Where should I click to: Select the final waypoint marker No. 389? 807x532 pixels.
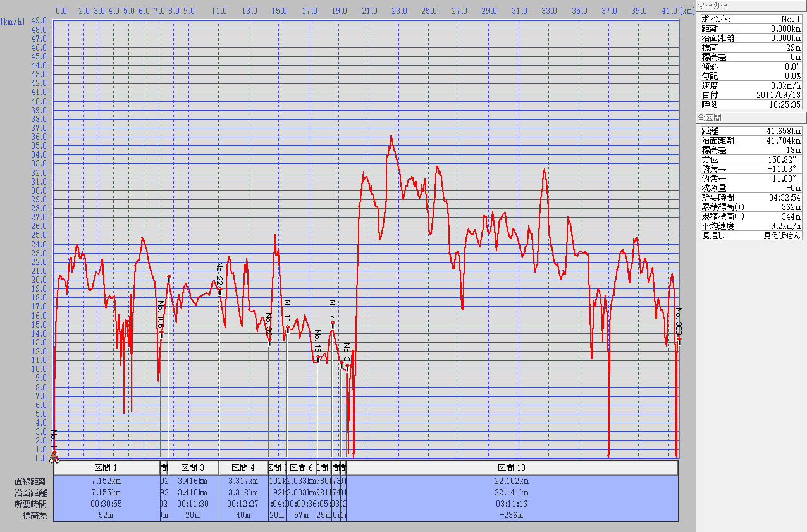(679, 339)
